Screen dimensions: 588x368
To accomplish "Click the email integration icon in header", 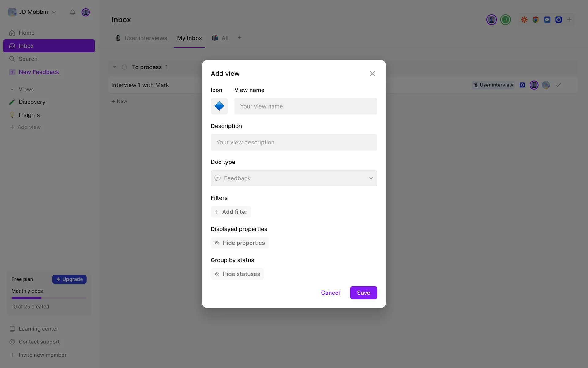I will [x=547, y=20].
